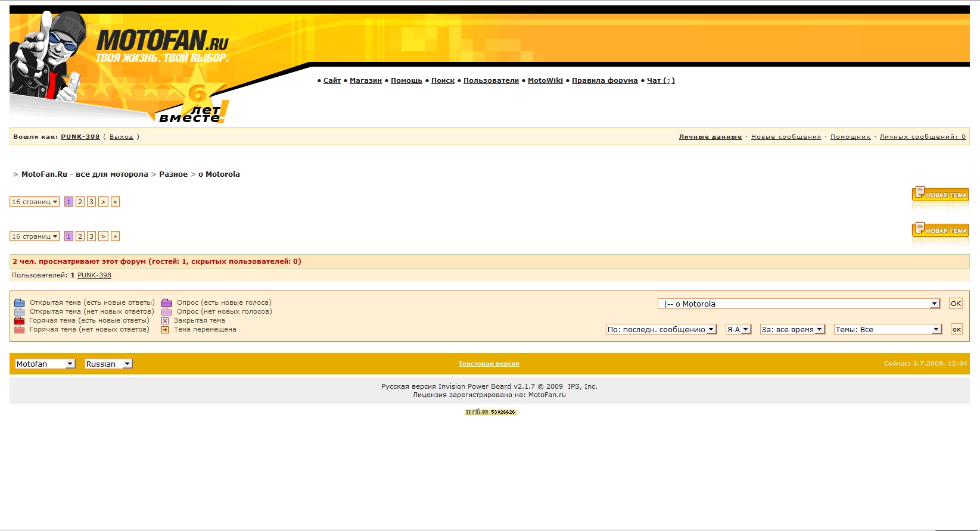The image size is (980, 531).
Task: Open the Правила форума link
Action: tap(605, 80)
